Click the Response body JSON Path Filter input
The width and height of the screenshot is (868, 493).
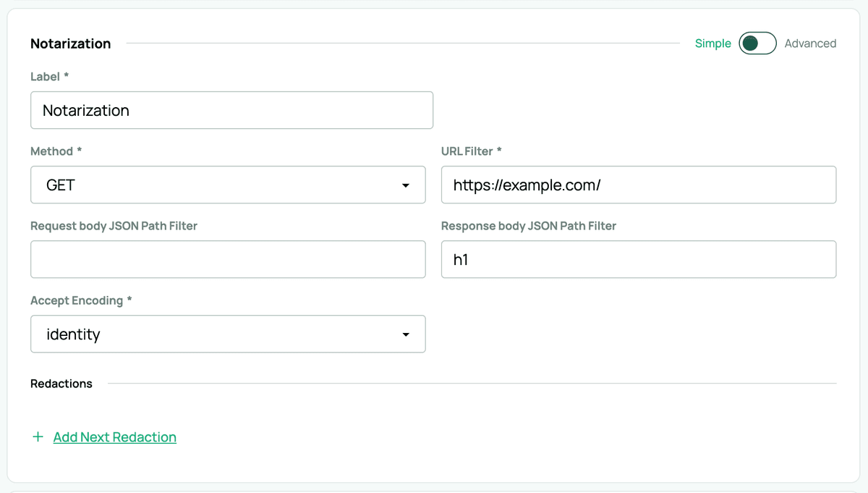coord(638,260)
